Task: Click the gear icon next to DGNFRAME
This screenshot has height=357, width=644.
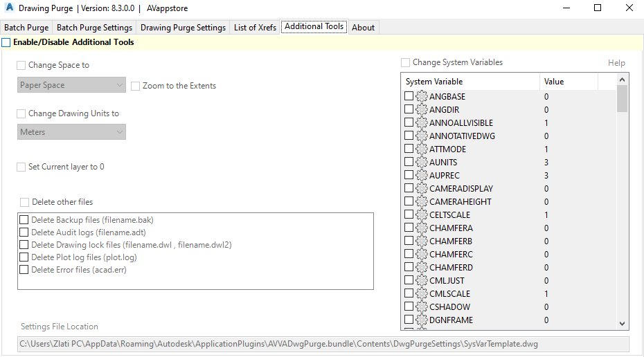Action: pyautogui.click(x=422, y=320)
